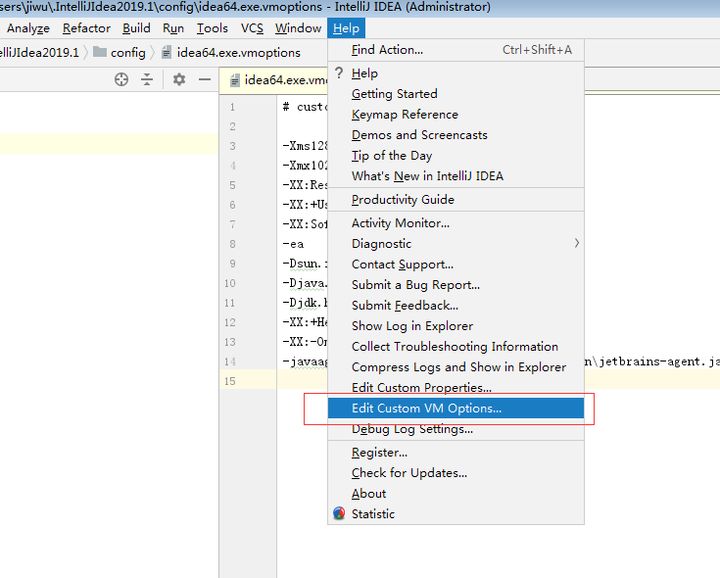Click the Scroll from Source target icon
The height and width of the screenshot is (578, 720).
click(x=122, y=80)
